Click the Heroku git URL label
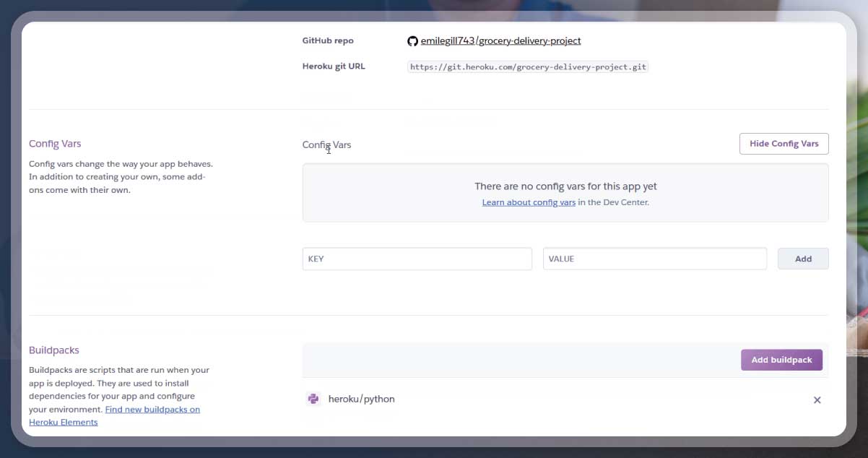 (334, 66)
